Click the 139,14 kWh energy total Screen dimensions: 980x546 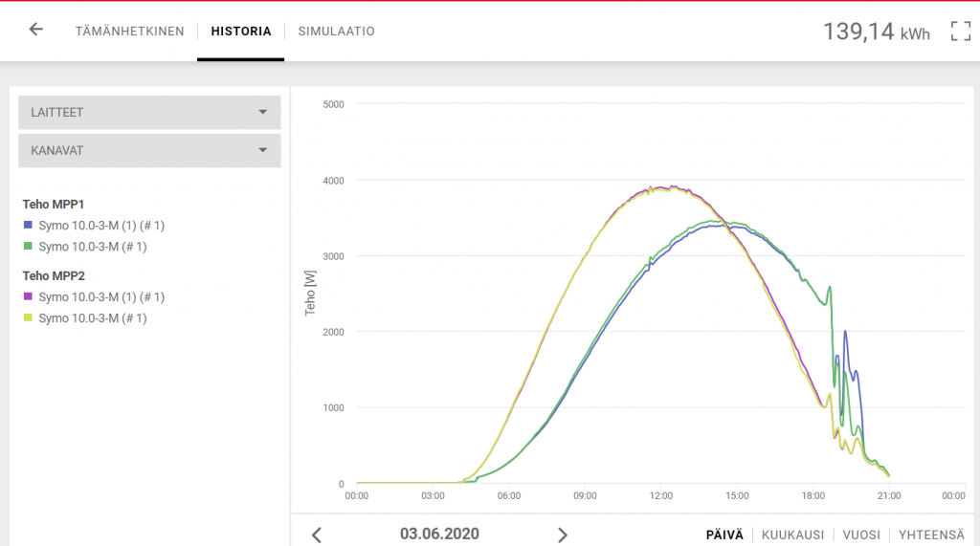click(876, 32)
